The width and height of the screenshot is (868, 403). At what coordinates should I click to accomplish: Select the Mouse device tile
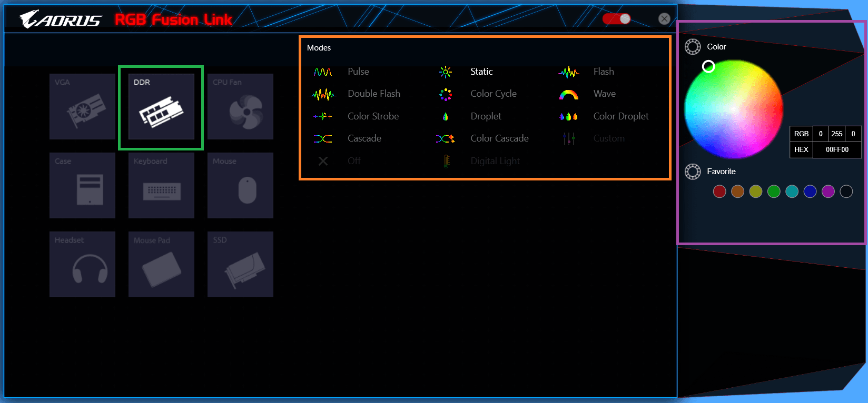click(x=240, y=185)
